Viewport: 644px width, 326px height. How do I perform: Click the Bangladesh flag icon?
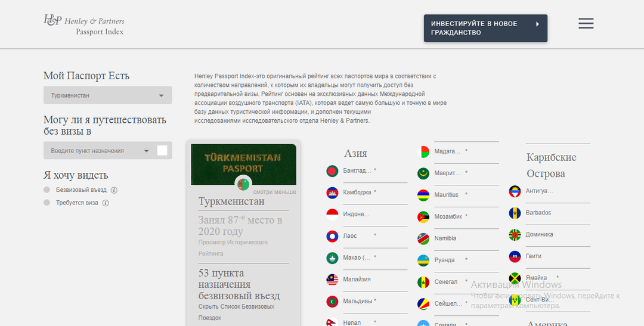[x=332, y=171]
